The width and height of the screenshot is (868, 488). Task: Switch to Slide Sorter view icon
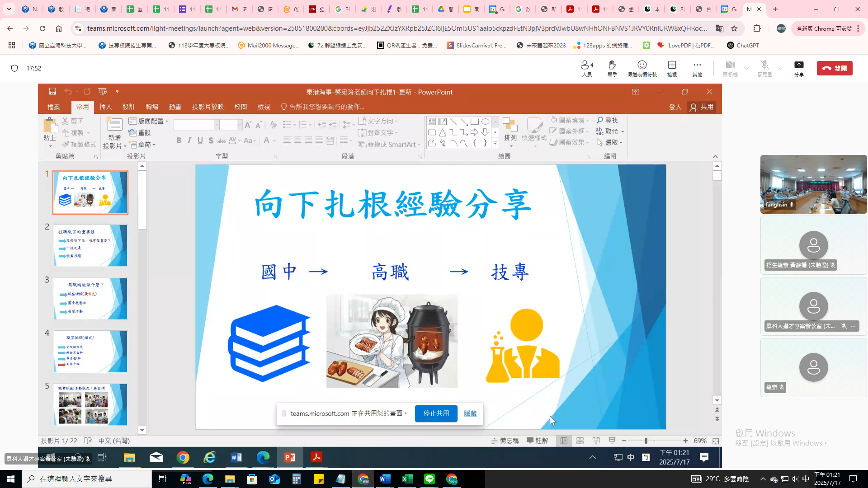coord(580,441)
